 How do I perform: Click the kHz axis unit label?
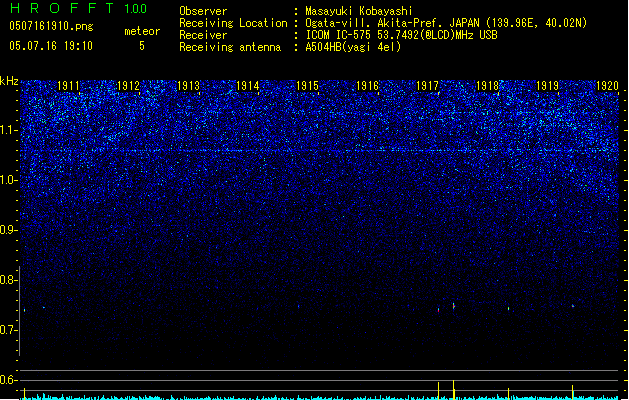click(x=9, y=81)
